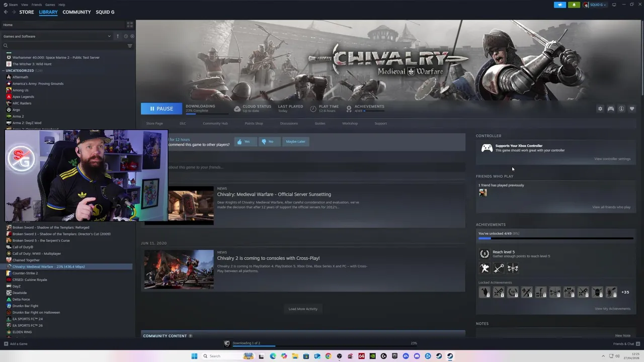Open the Community Hub link

215,123
